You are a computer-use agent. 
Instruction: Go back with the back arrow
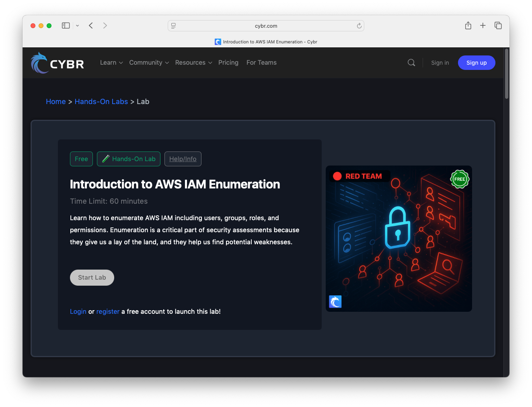coord(91,26)
